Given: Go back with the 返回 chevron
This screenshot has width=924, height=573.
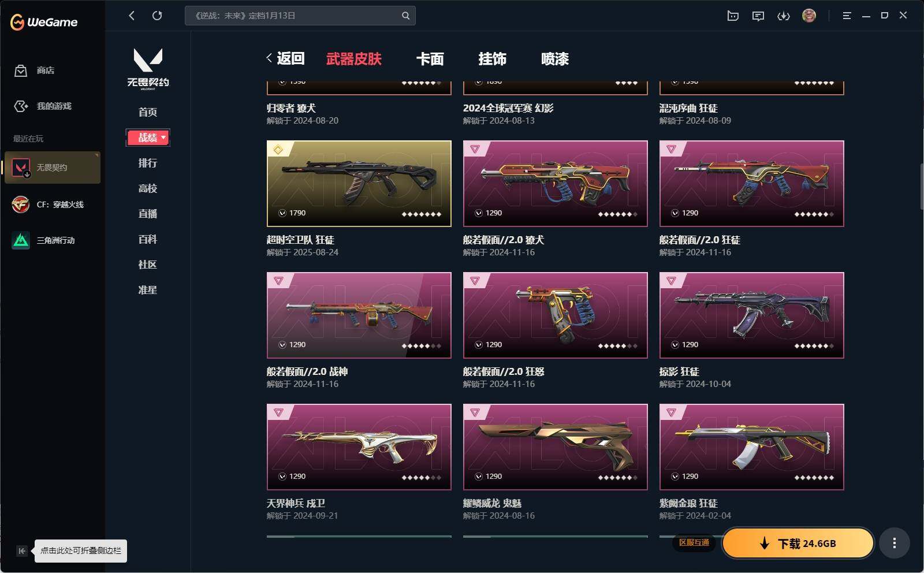Looking at the screenshot, I should (285, 58).
